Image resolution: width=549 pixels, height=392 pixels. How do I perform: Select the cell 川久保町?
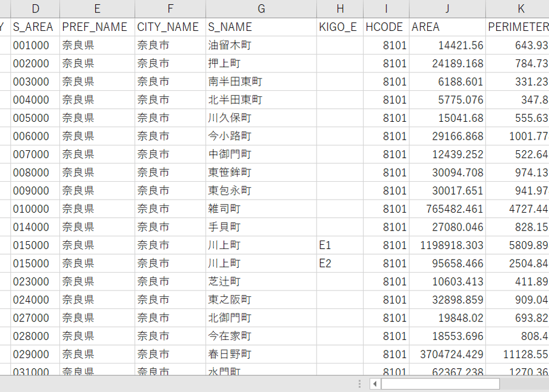(x=261, y=118)
